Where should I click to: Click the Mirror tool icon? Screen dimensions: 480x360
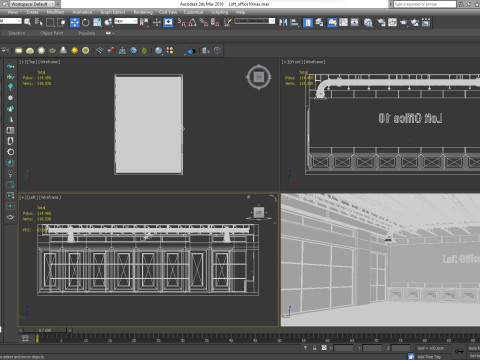coord(283,22)
